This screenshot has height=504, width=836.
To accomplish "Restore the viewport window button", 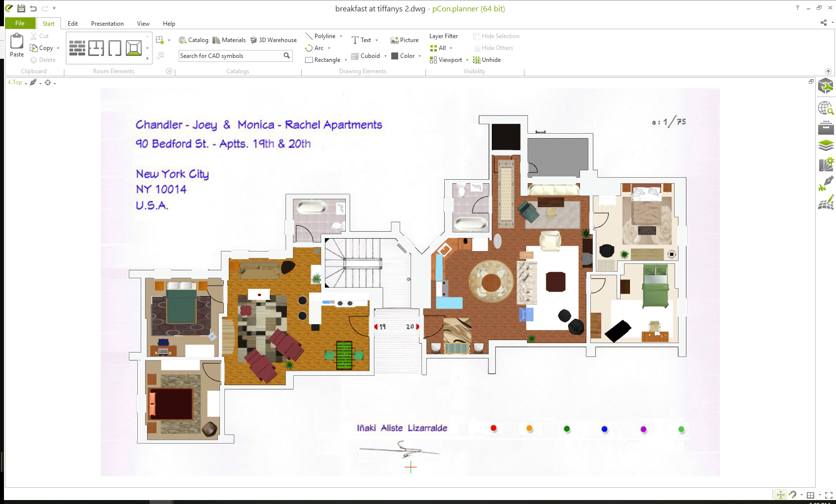I will coord(811,81).
